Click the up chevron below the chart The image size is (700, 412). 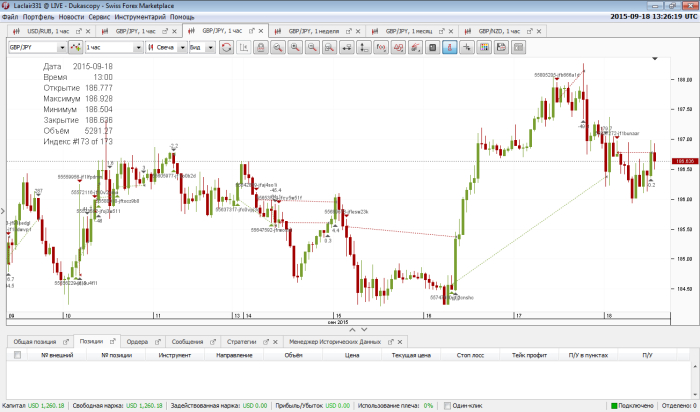(x=352, y=329)
